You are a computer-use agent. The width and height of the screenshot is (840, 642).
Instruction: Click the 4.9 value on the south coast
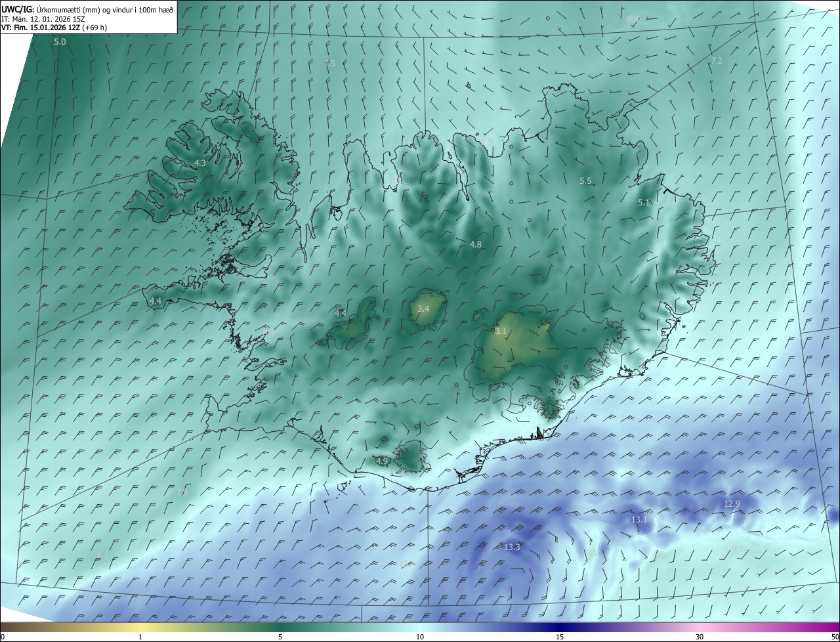click(x=382, y=461)
